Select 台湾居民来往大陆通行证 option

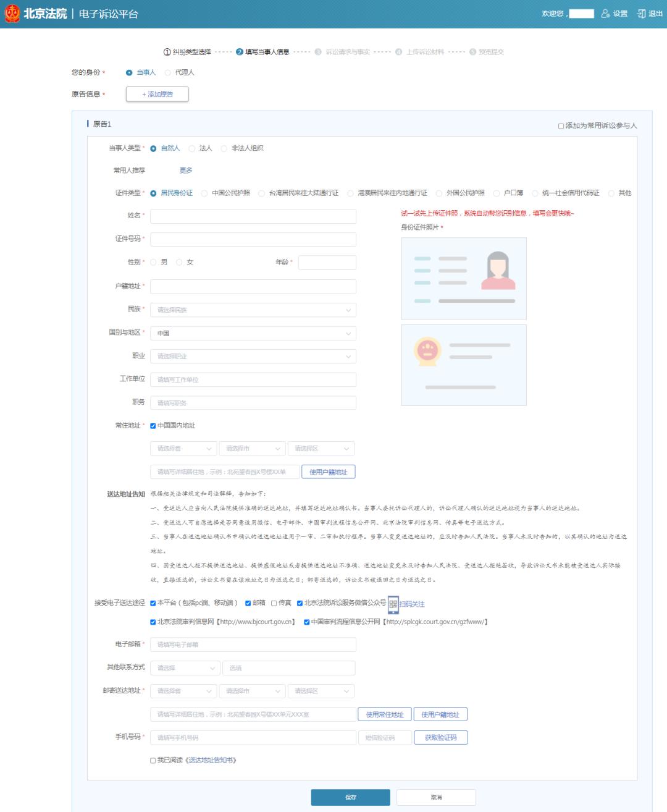pos(261,193)
